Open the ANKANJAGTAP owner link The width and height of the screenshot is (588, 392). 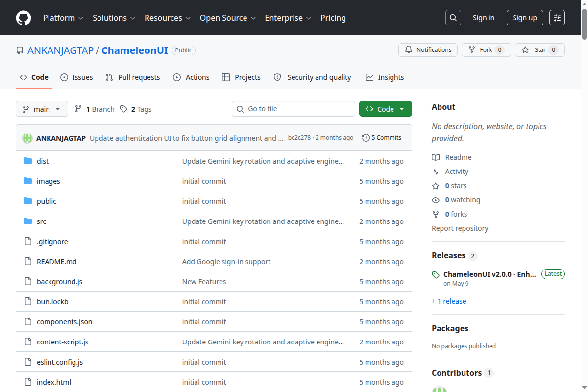point(60,50)
